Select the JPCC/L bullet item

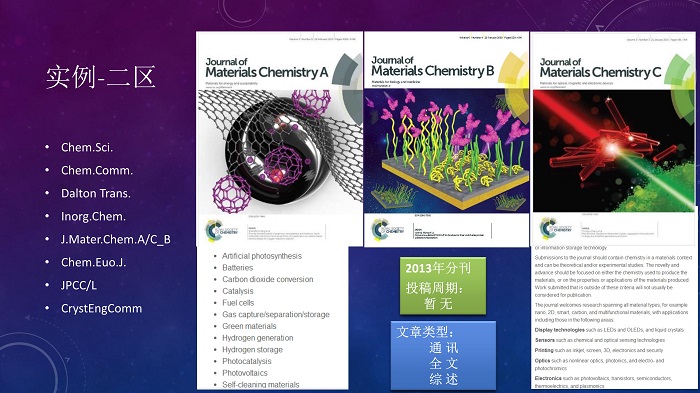pyautogui.click(x=79, y=285)
